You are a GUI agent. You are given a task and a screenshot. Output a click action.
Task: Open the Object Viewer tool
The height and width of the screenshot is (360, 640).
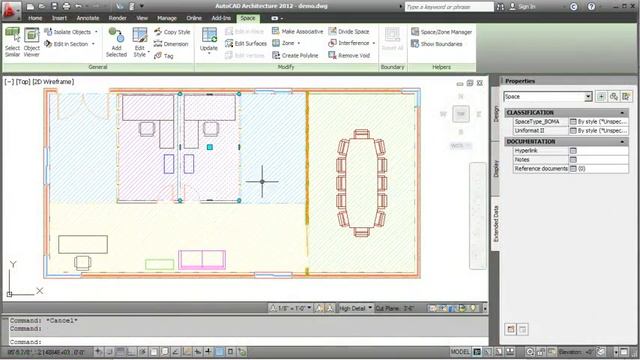31,42
